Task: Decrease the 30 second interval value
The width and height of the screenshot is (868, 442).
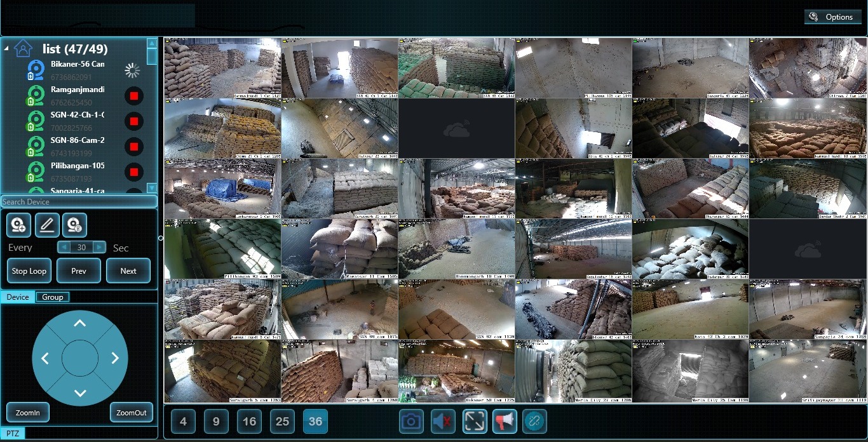Action: point(64,248)
